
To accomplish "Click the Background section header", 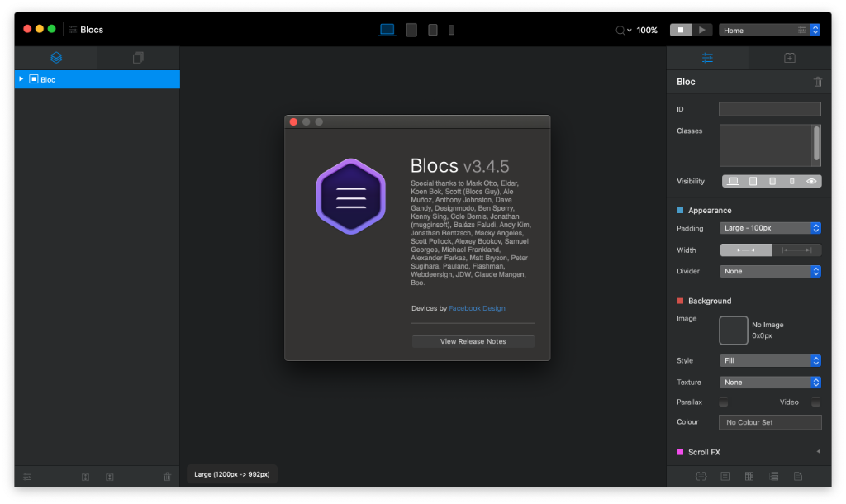I will point(710,301).
